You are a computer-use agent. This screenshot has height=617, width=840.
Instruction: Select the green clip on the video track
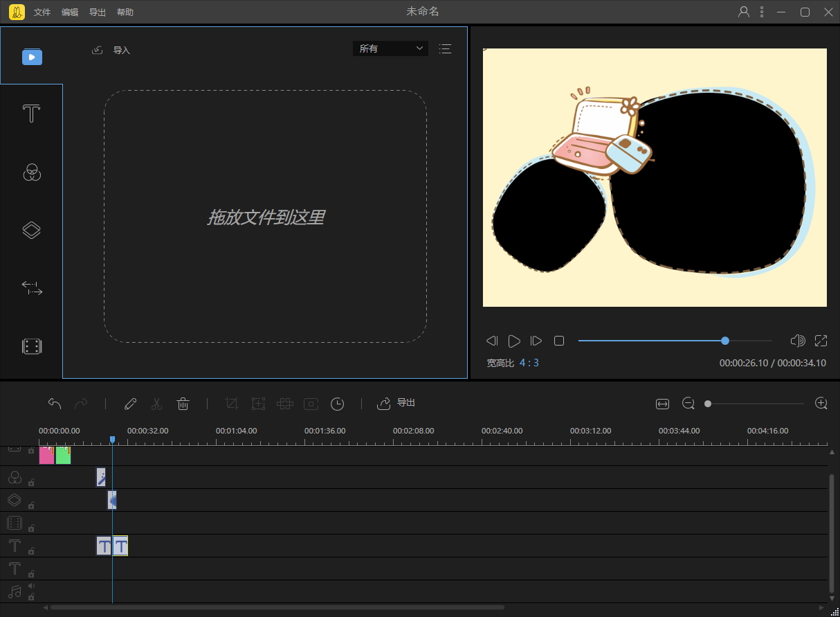click(x=63, y=455)
